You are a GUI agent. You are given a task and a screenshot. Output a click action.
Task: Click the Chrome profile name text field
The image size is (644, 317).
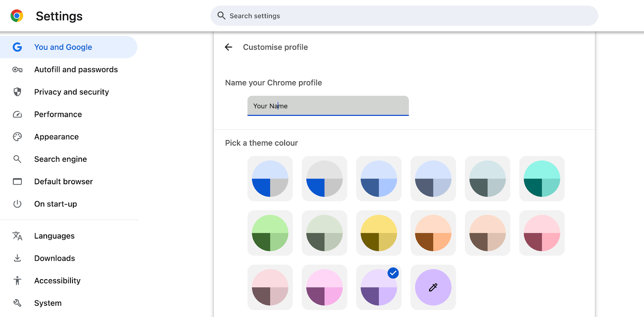328,106
